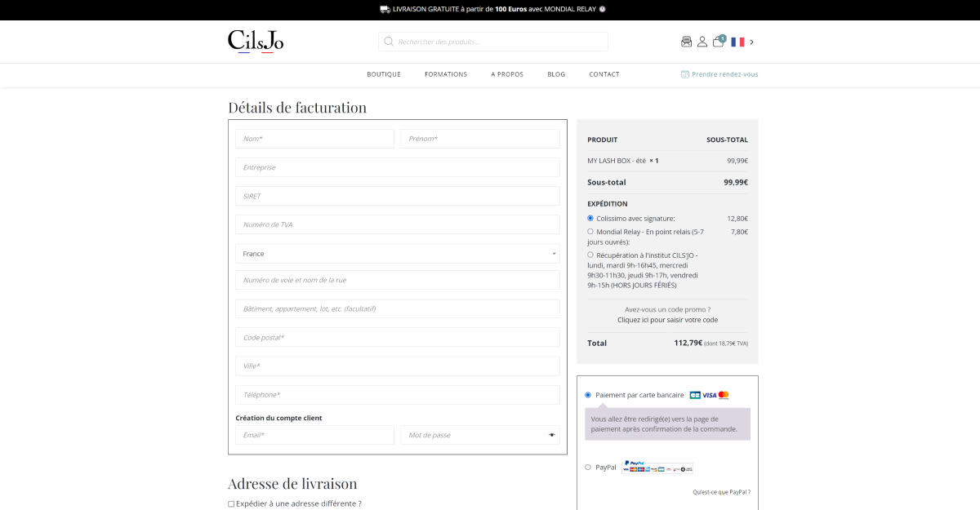
Task: Click the CilsJo logo
Action: tap(256, 41)
